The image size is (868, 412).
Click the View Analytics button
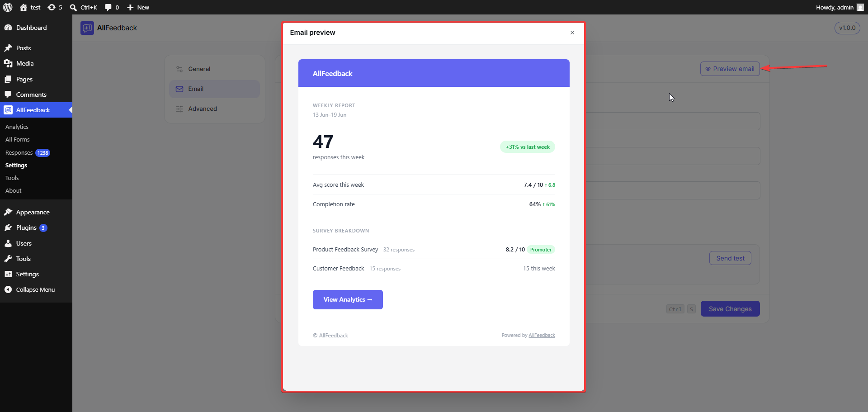point(348,299)
